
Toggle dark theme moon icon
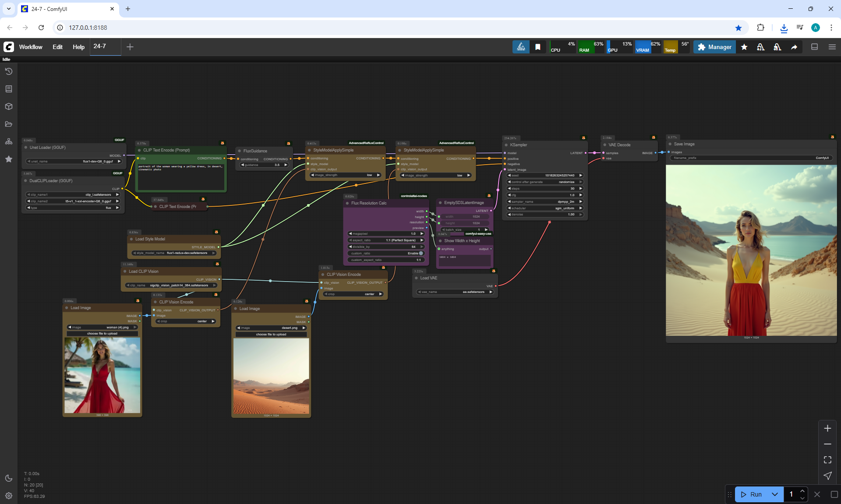(8, 478)
